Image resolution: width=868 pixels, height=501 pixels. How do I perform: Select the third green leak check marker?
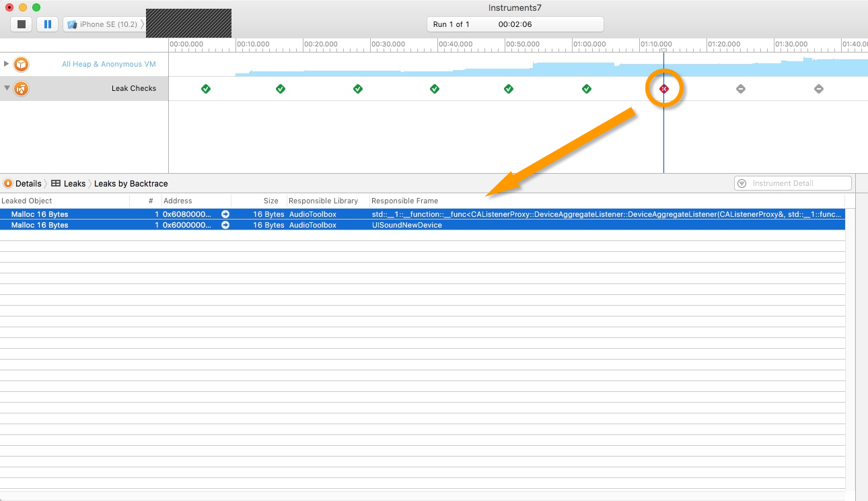point(358,88)
